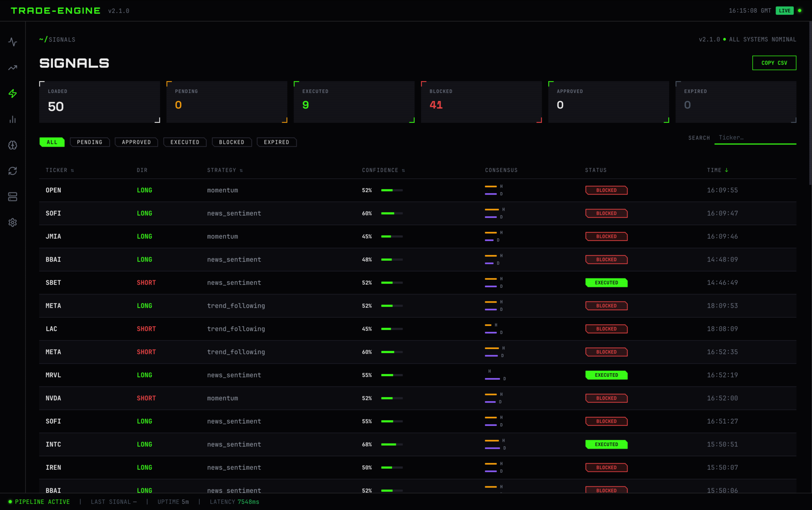Open the server stack sidebar icon
The height and width of the screenshot is (510, 812).
13,197
